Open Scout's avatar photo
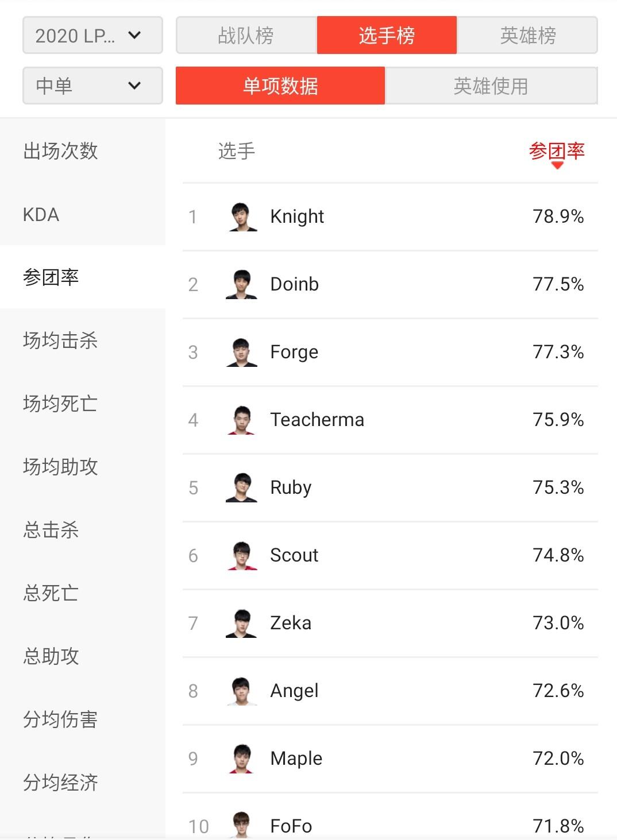Screen dimensions: 617x840 [x=242, y=556]
